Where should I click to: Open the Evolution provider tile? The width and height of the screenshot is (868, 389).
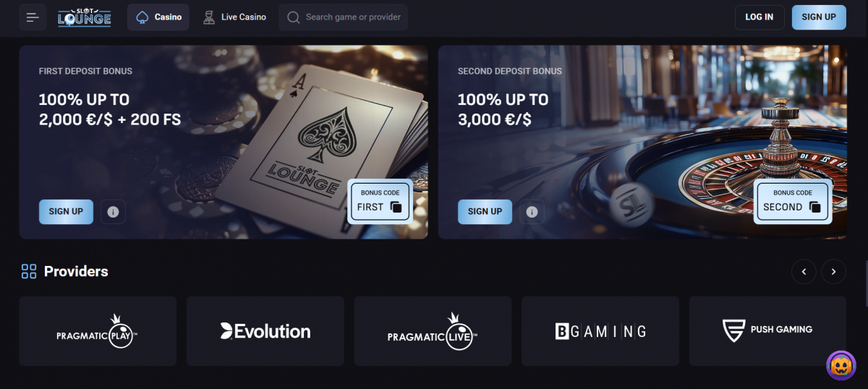pyautogui.click(x=265, y=331)
